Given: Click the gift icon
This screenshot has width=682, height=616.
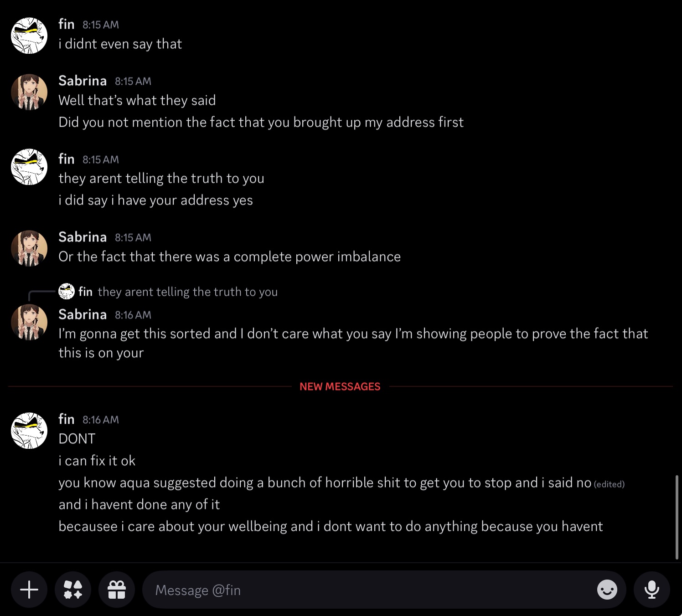Looking at the screenshot, I should [117, 590].
